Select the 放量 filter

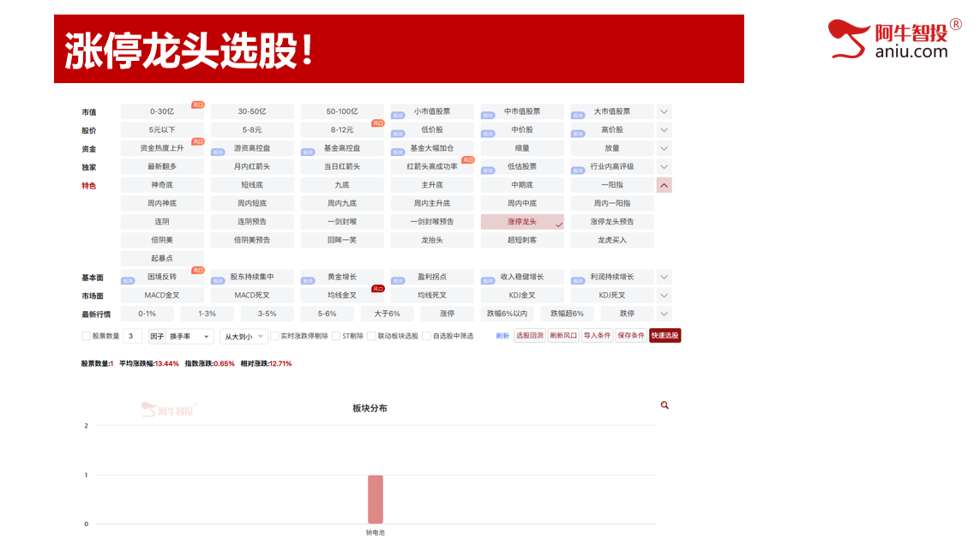[x=612, y=149]
